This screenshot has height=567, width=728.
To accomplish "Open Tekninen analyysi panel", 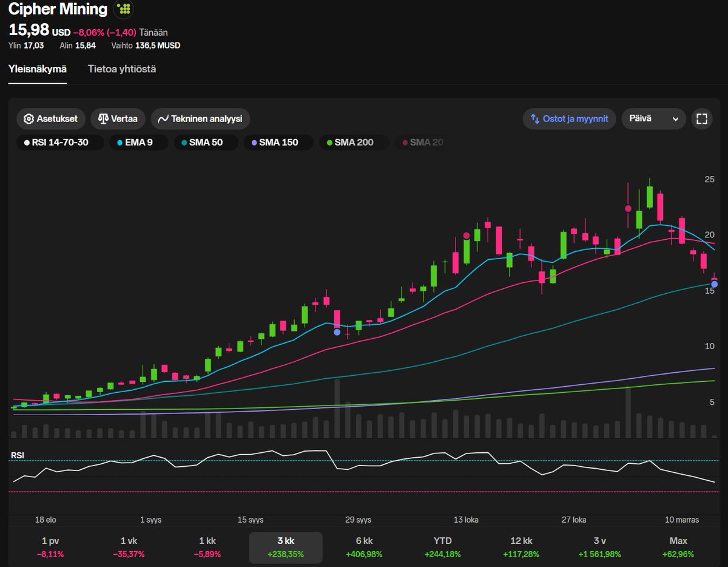I will click(200, 119).
